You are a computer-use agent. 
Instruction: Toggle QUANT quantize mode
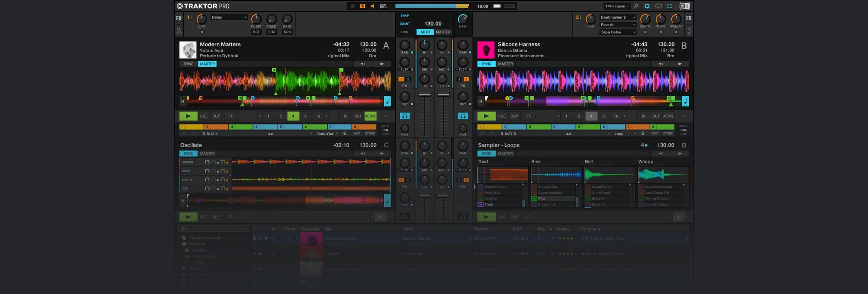pyautogui.click(x=404, y=24)
